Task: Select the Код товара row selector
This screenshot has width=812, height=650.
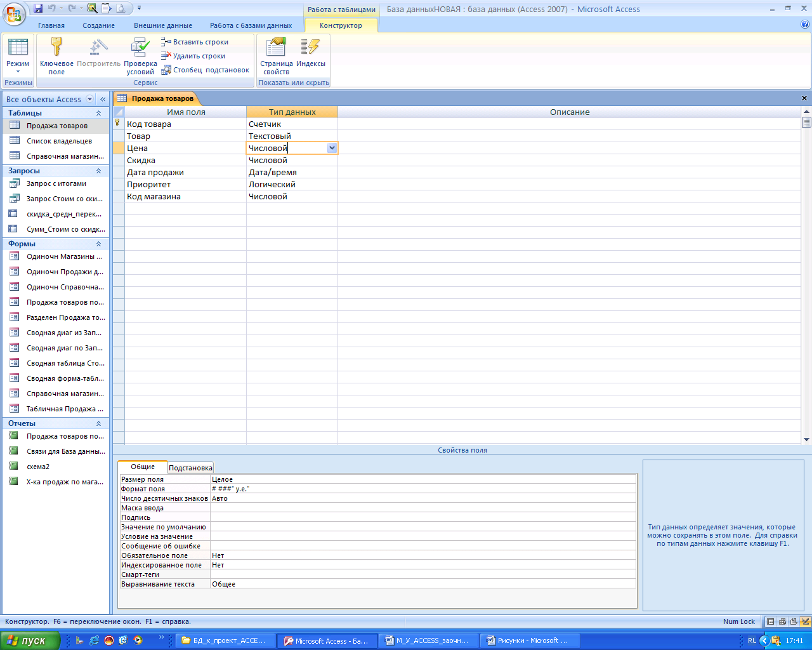Action: coord(119,124)
